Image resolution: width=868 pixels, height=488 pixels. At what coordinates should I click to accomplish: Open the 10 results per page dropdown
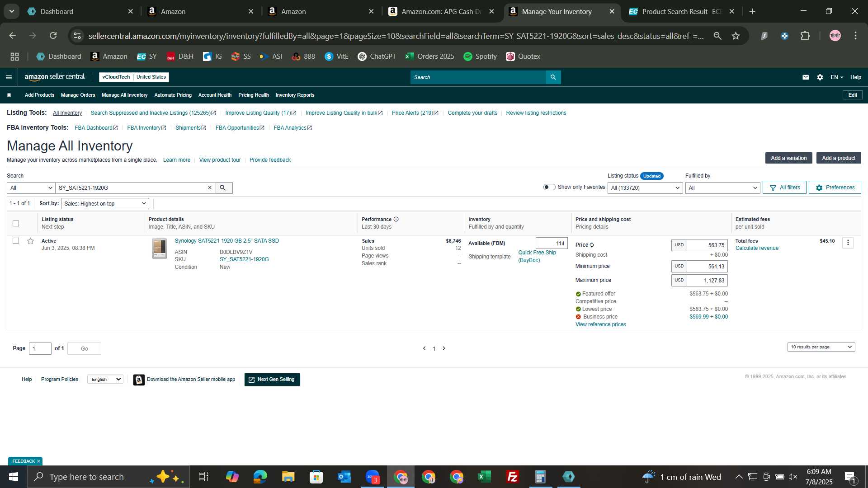pos(821,347)
